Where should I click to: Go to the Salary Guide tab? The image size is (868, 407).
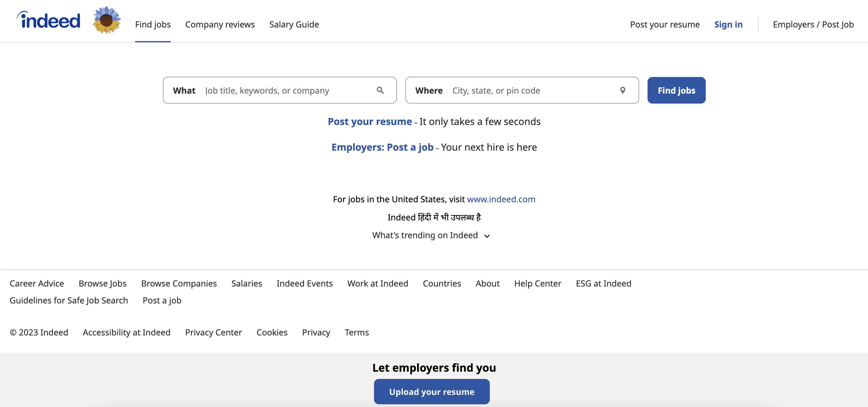click(294, 24)
